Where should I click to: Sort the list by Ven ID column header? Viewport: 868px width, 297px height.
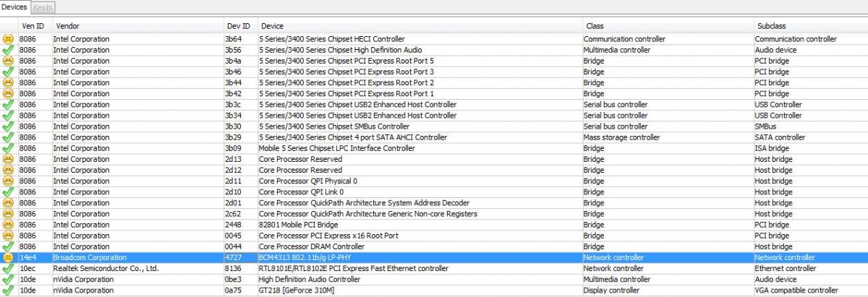(35, 25)
